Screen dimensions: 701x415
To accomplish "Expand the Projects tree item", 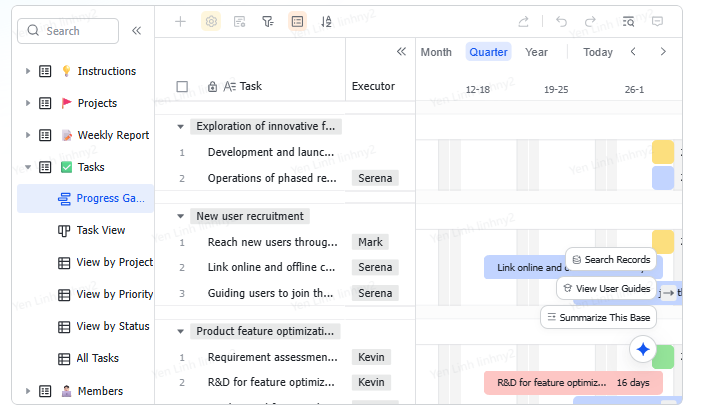I will tap(28, 103).
